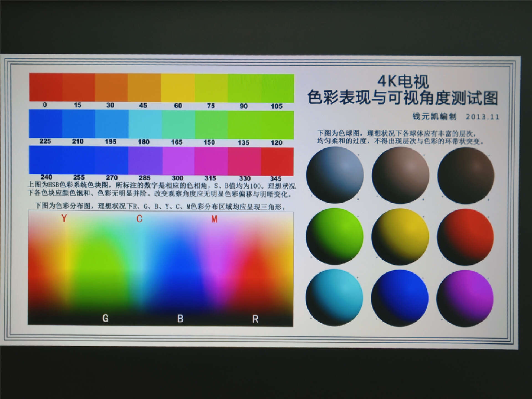Click the cyan sphere
The image size is (532, 399).
pos(334,297)
